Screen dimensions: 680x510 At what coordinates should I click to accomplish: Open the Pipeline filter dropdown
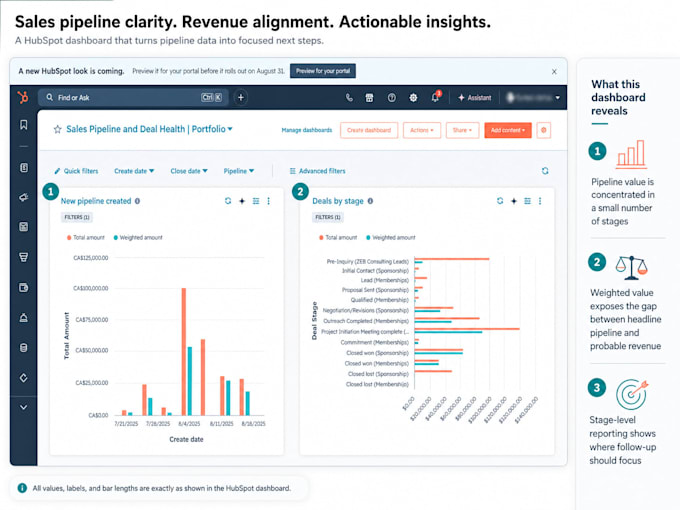pyautogui.click(x=239, y=171)
